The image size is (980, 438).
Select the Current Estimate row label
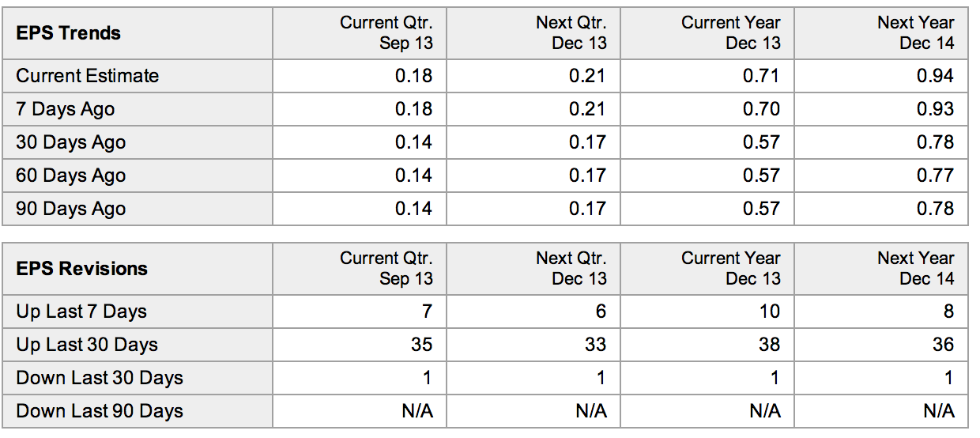88,76
